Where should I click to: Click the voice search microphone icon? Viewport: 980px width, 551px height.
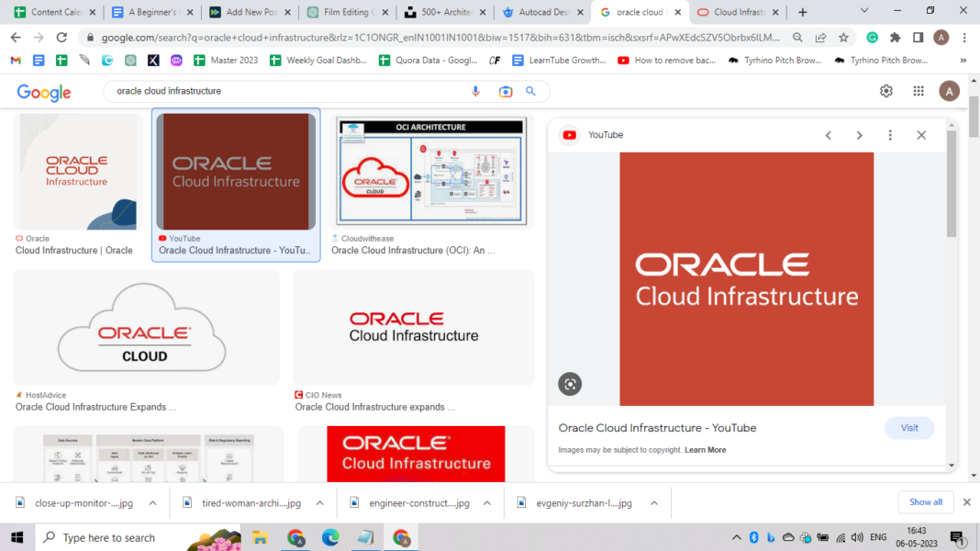click(x=475, y=91)
